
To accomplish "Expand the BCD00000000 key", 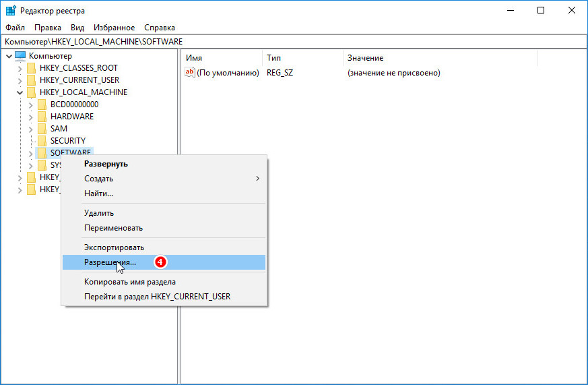I will click(x=31, y=105).
